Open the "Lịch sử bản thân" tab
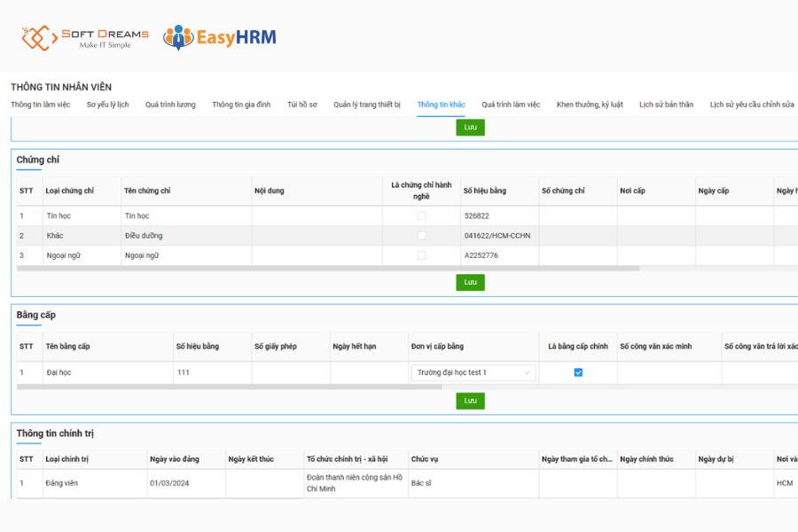Viewport: 798px width, 532px height. pos(666,105)
